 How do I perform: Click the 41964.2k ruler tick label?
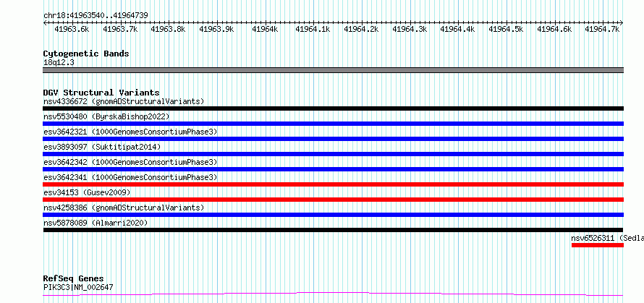[361, 29]
